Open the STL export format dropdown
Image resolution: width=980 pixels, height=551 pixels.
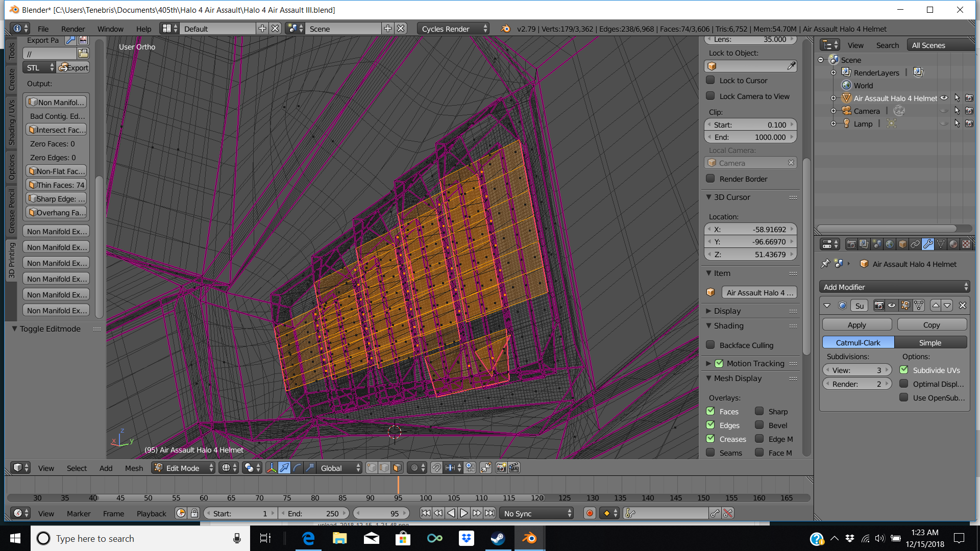(x=39, y=67)
